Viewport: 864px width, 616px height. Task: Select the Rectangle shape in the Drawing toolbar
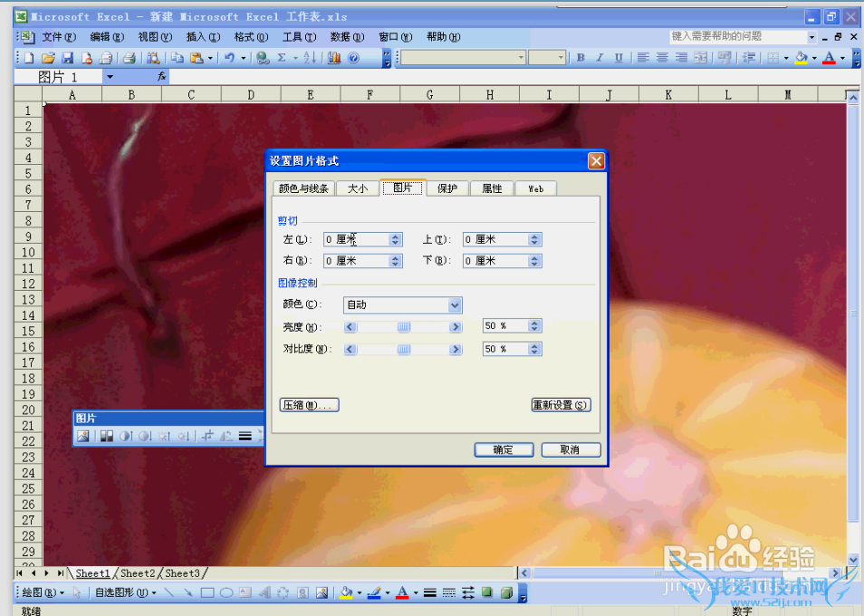pyautogui.click(x=206, y=593)
